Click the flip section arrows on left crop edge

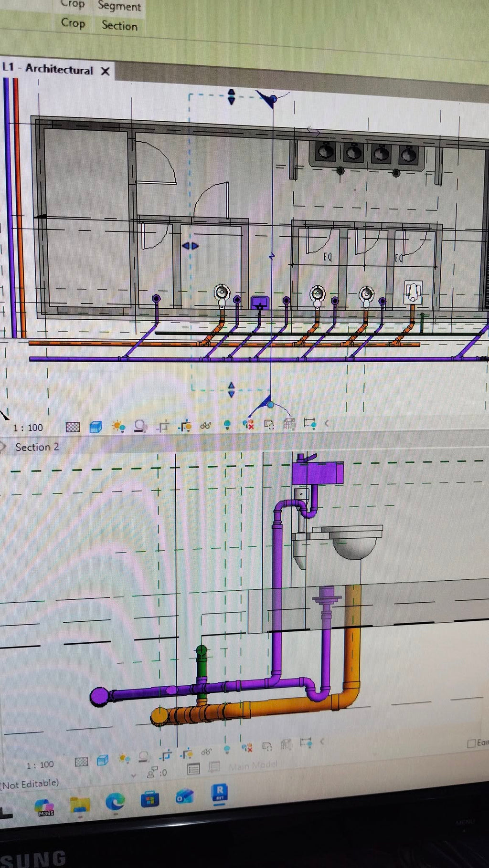190,246
